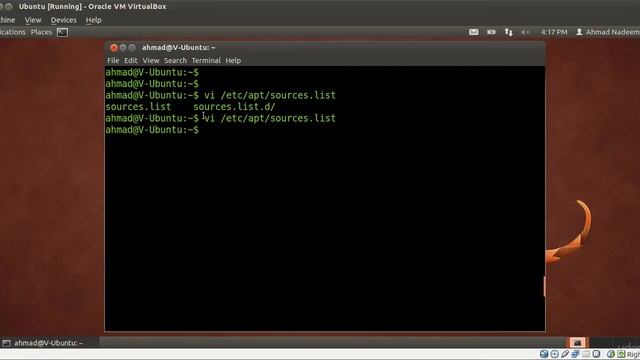The width and height of the screenshot is (640, 360).
Task: Open the terminal Help menu
Action: (x=233, y=60)
